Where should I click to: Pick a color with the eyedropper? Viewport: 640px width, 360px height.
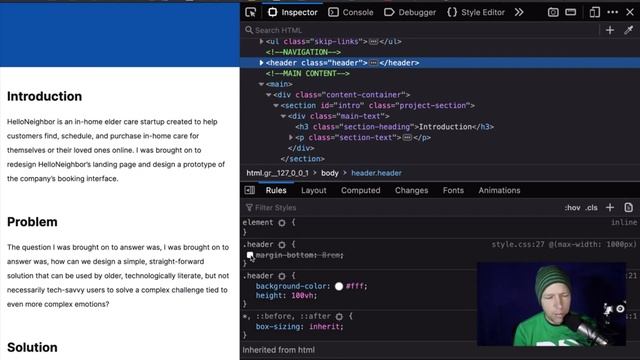point(629,30)
